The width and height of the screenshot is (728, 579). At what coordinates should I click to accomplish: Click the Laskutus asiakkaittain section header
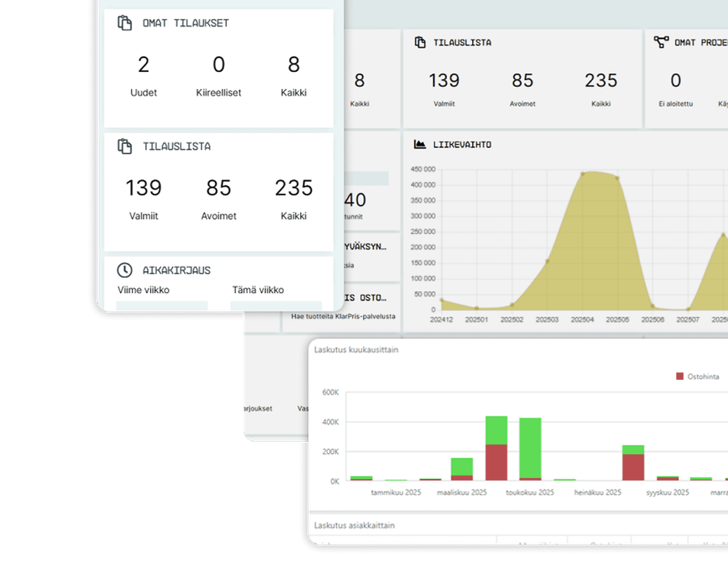354,525
